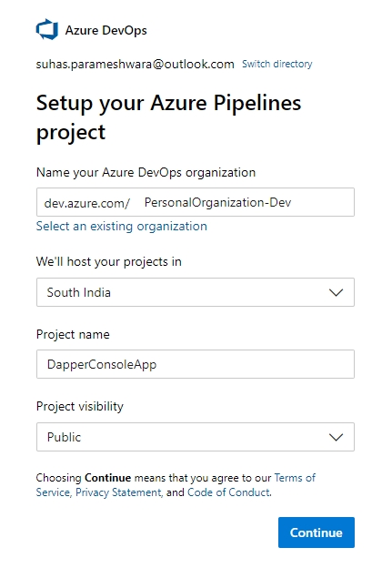Screen dimensions: 392x568
Task: Open the Switch directory link
Action: 276,64
